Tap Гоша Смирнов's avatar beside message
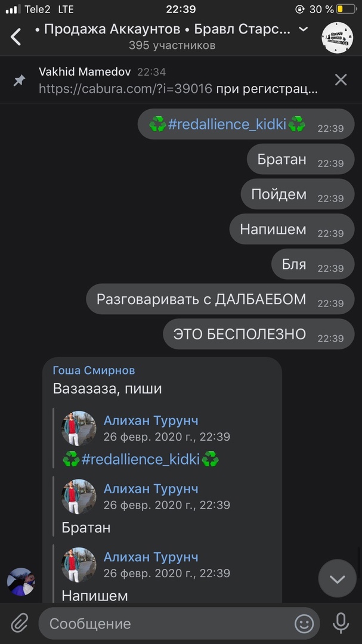Viewport: 362px width, 644px height. click(x=21, y=581)
